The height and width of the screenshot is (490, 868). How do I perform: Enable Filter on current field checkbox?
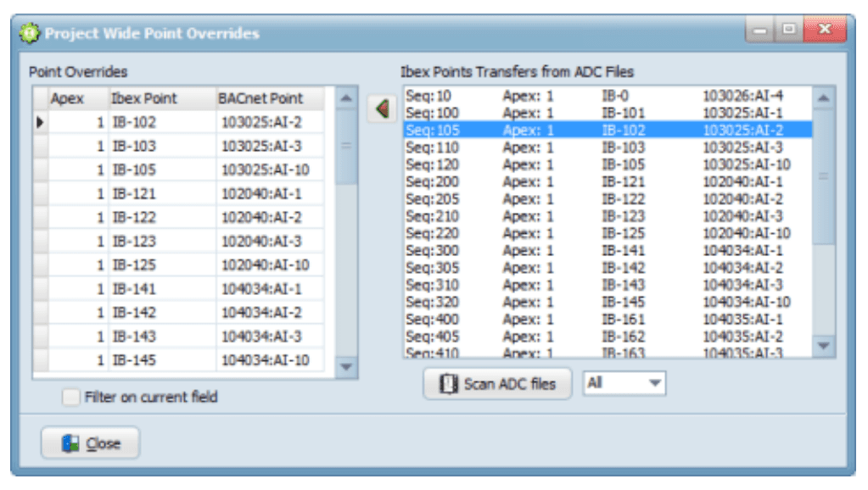[71, 397]
